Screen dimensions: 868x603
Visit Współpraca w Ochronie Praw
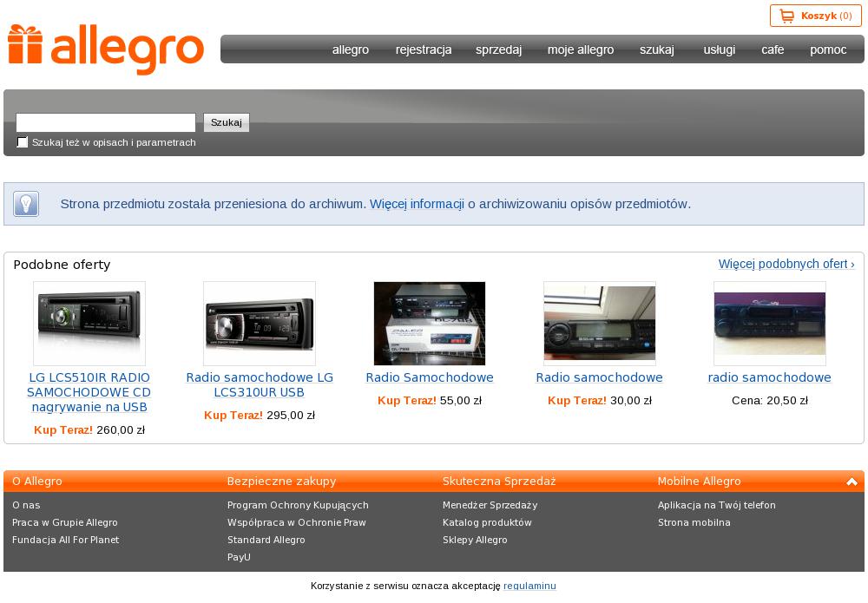(297, 522)
